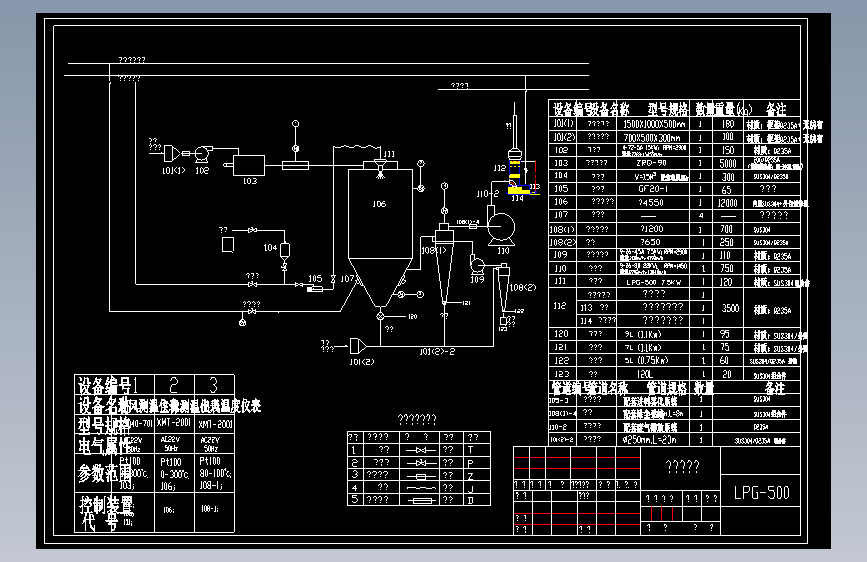Select the 0-300°C parameter cell
Image resolution: width=867 pixels, height=562 pixels.
(175, 475)
